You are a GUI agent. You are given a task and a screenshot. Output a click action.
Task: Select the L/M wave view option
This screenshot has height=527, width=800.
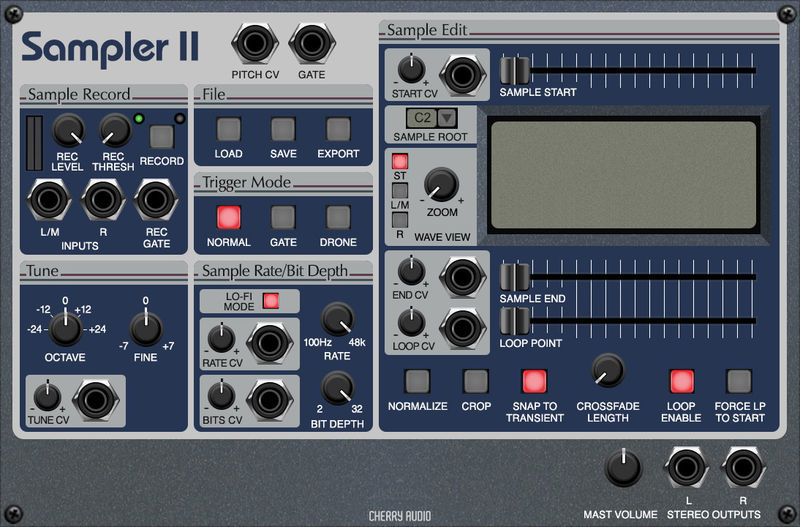pos(400,190)
